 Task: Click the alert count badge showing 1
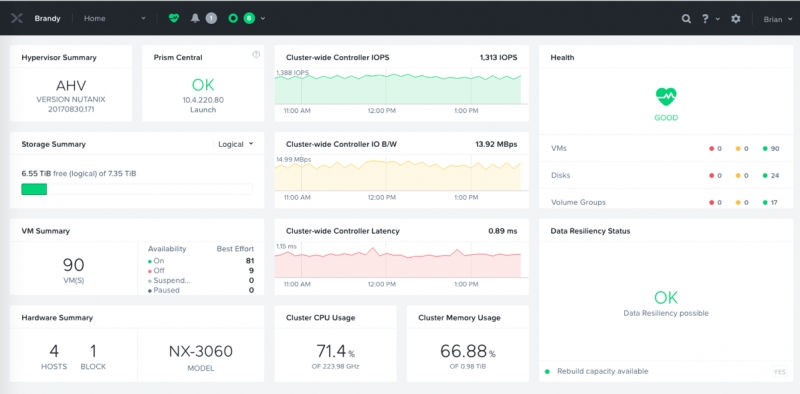click(211, 18)
